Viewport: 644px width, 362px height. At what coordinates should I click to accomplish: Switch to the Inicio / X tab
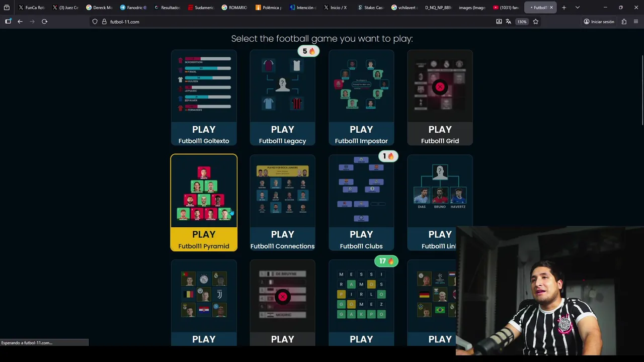[x=336, y=8]
